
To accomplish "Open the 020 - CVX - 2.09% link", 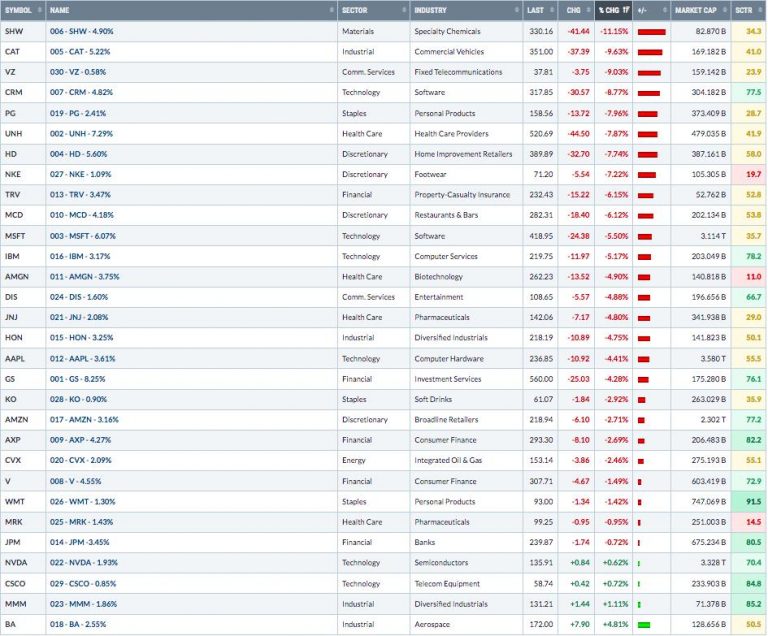I will pos(81,460).
